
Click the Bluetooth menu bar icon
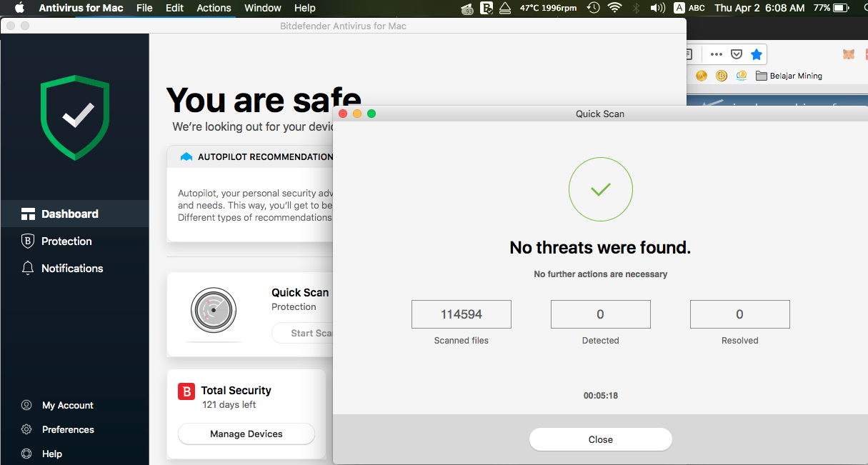tap(636, 8)
